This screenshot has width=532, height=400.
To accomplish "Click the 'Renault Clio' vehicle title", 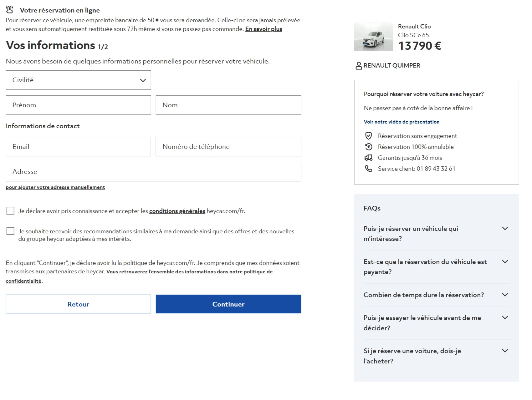I will click(x=414, y=26).
